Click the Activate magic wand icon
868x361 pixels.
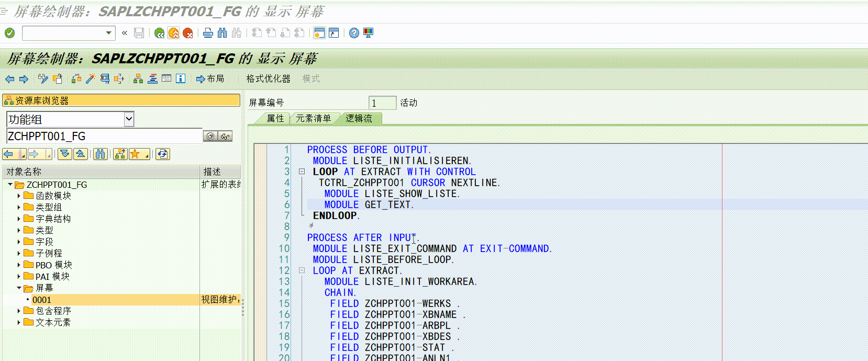91,79
